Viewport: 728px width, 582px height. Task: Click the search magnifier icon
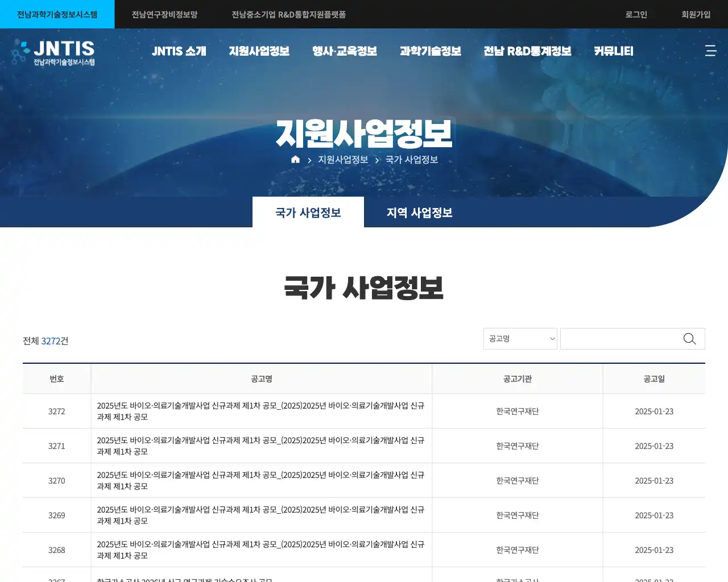[x=689, y=338]
